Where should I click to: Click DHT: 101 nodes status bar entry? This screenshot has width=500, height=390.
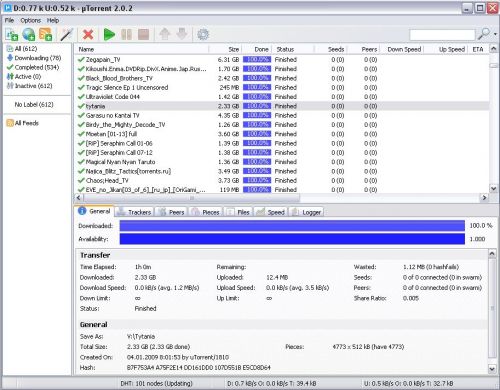(156, 384)
